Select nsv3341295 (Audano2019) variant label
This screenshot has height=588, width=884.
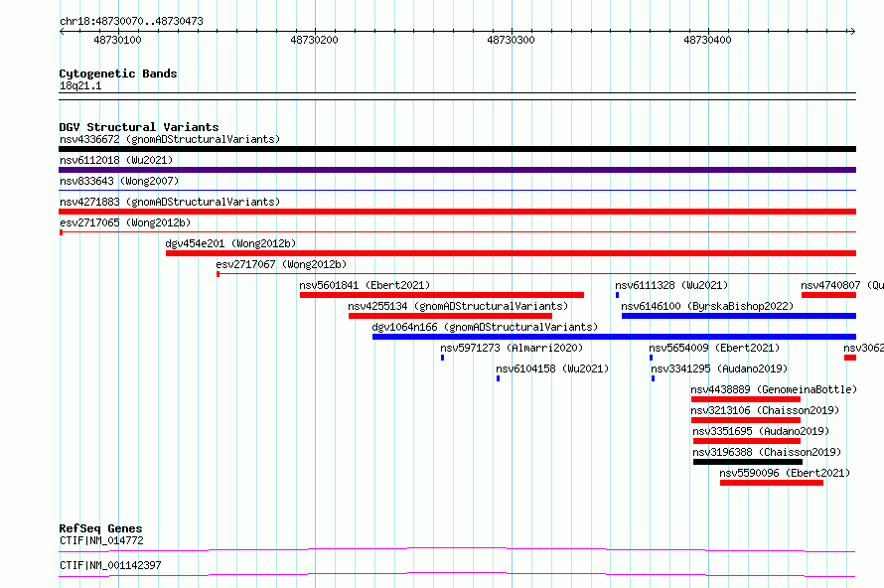pyautogui.click(x=719, y=368)
